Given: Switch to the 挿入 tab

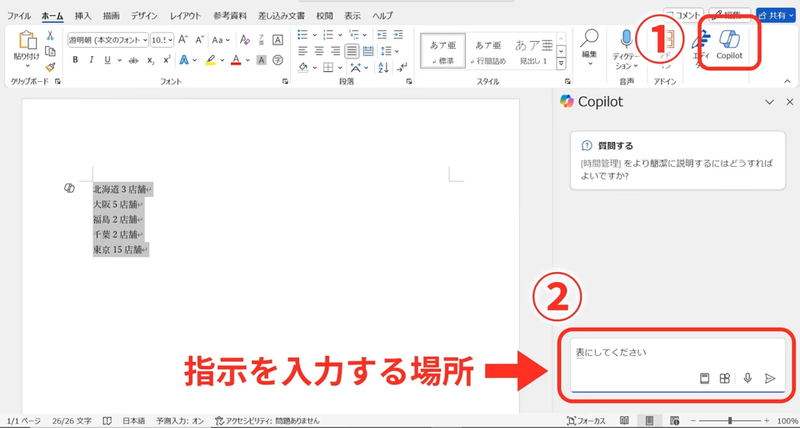Looking at the screenshot, I should coord(83,16).
